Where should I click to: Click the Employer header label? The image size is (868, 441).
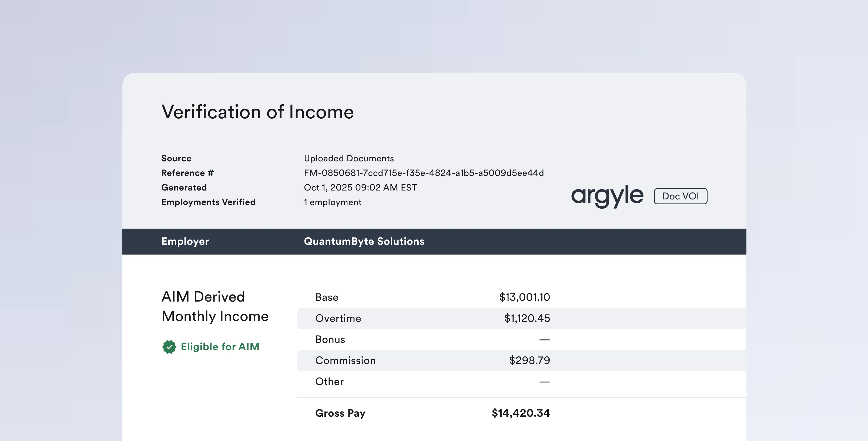185,241
